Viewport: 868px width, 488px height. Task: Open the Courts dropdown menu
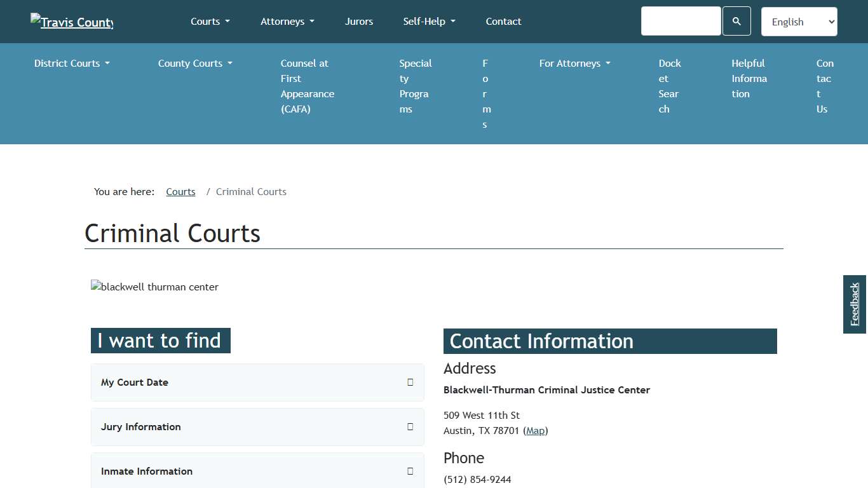pos(210,21)
